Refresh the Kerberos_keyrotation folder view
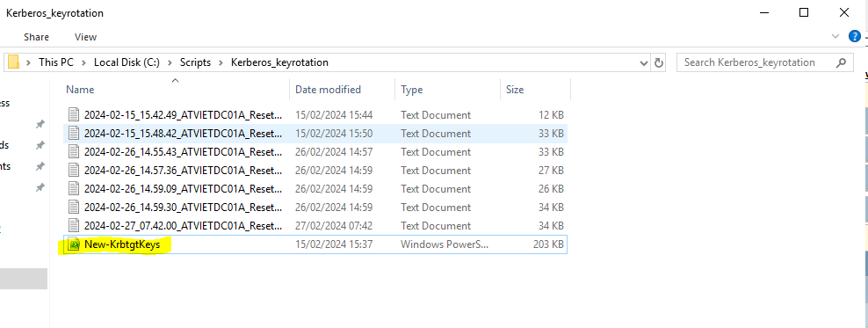This screenshot has height=328, width=868. 659,62
